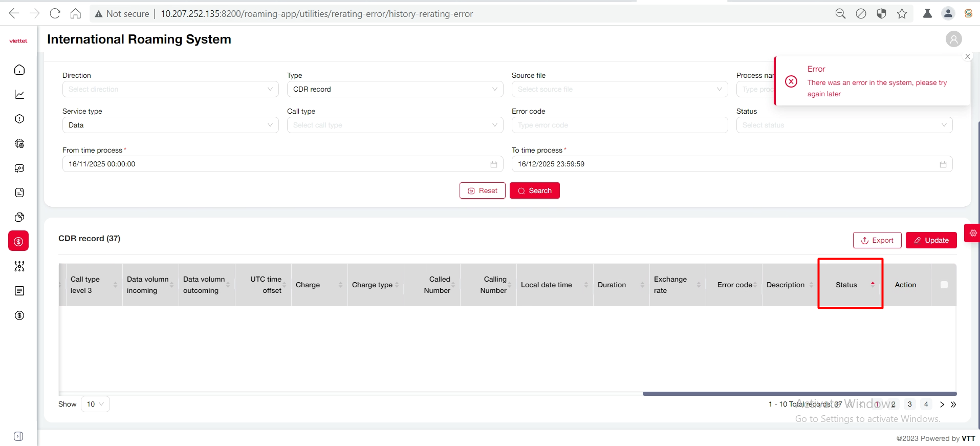
Task: Expand the collapsed sidebar panel icon
Action: [18, 436]
